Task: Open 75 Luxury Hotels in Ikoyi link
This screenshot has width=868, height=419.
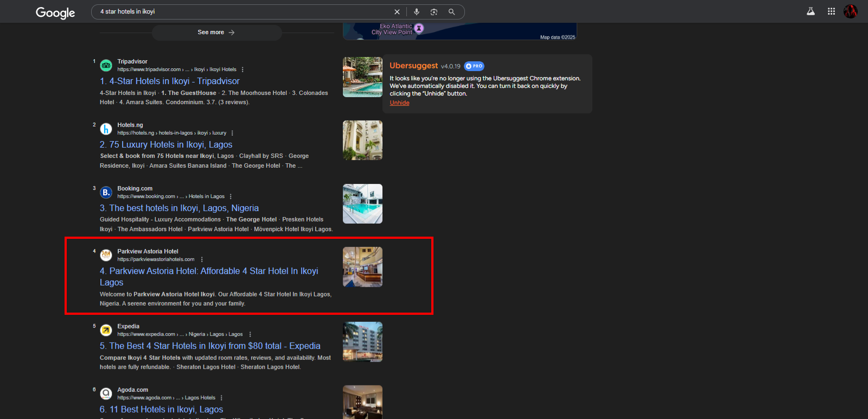Action: 166,145
